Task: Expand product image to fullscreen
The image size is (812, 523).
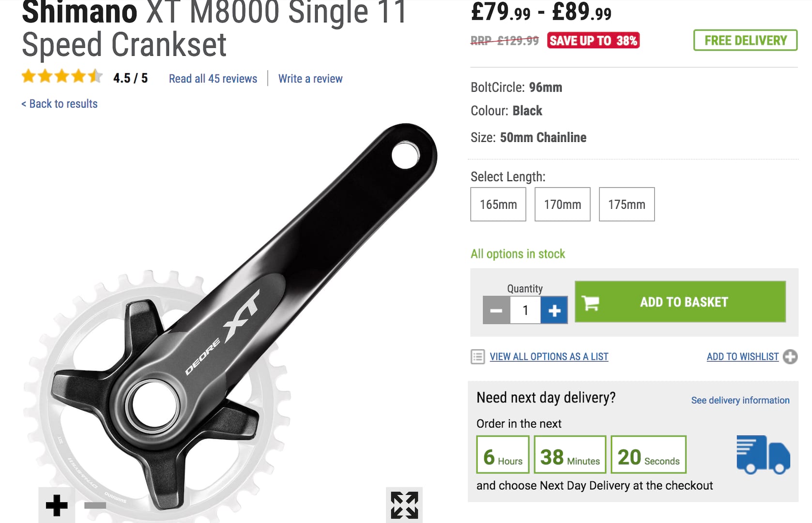Action: click(x=404, y=505)
